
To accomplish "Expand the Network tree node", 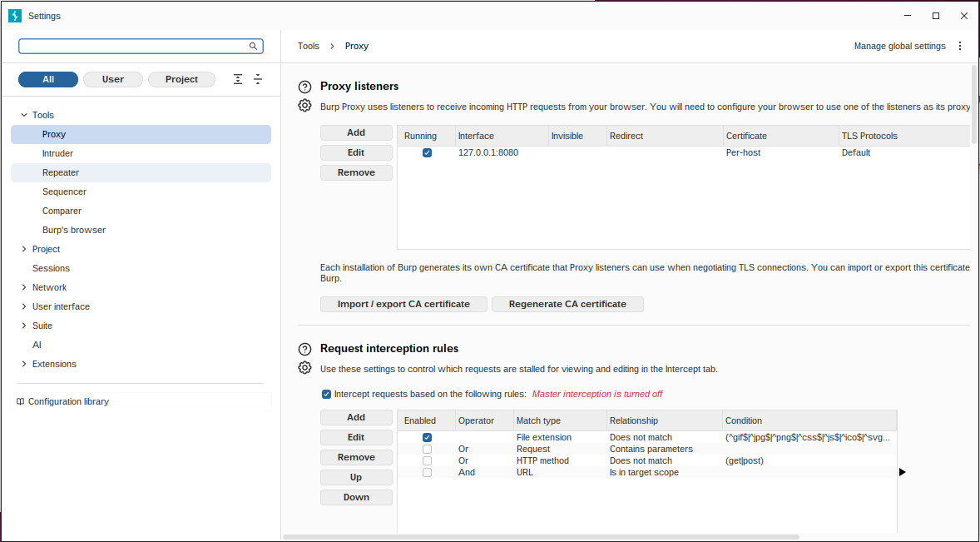I will 24,287.
